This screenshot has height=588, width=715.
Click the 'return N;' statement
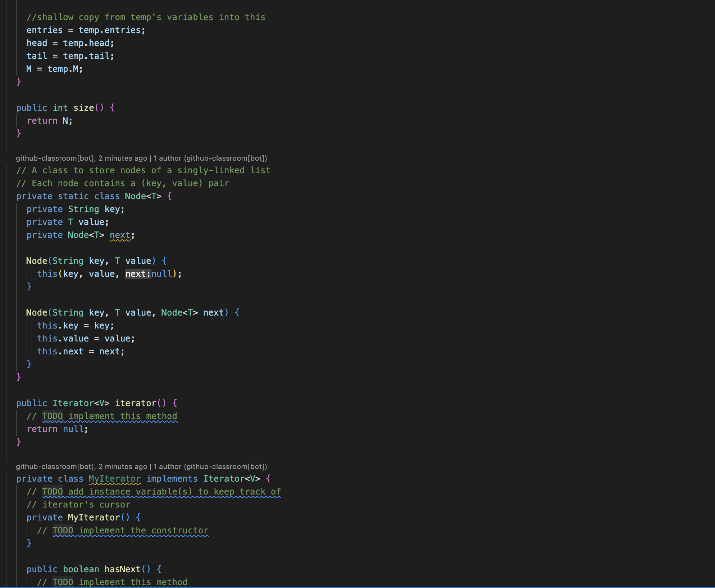click(50, 121)
